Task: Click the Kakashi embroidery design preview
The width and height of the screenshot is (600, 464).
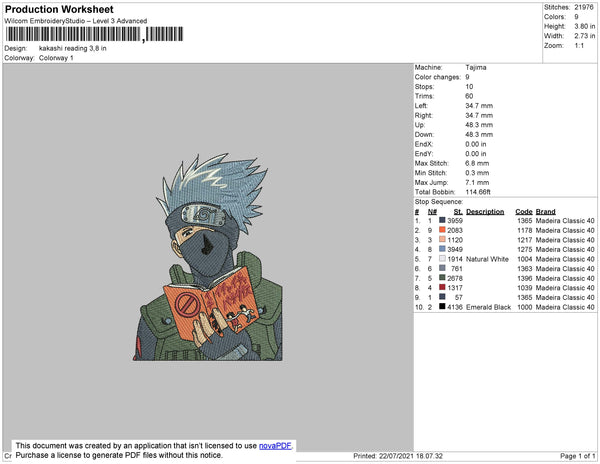Action: (x=208, y=257)
